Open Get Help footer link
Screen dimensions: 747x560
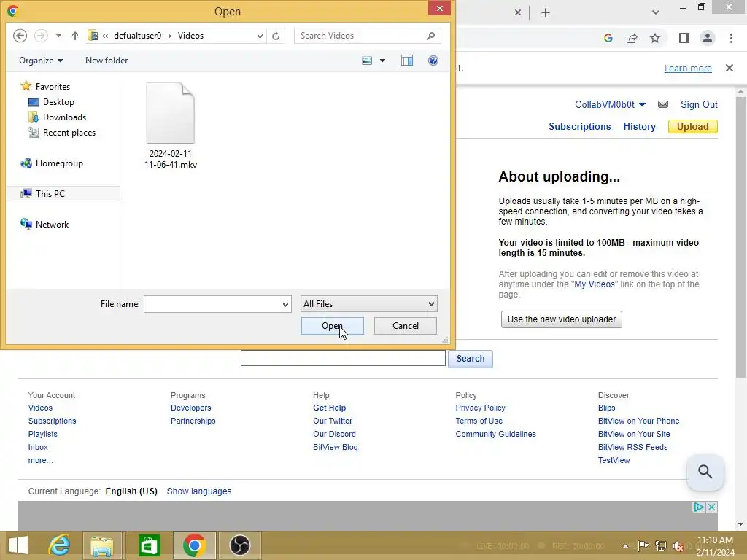tap(329, 408)
